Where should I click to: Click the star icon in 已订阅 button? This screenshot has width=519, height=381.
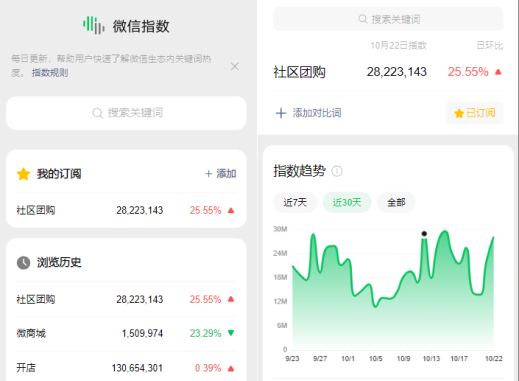point(459,113)
